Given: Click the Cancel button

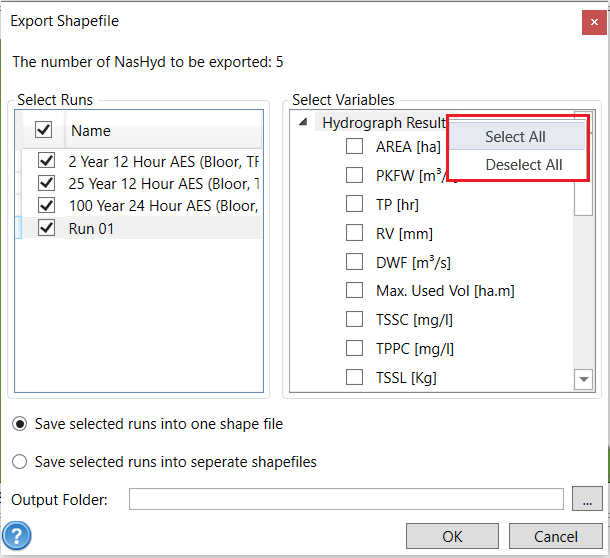Looking at the screenshot, I should coord(555,537).
